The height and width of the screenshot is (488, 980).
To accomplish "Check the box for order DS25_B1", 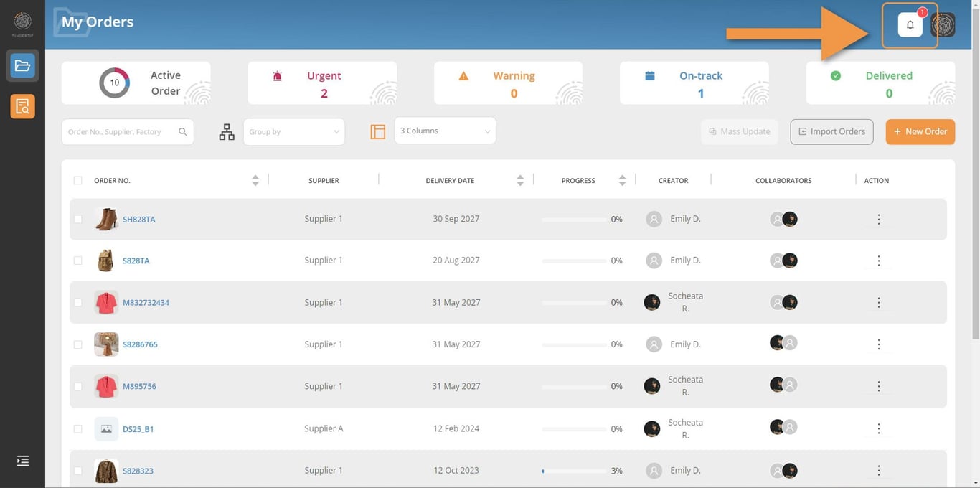I will pyautogui.click(x=77, y=428).
